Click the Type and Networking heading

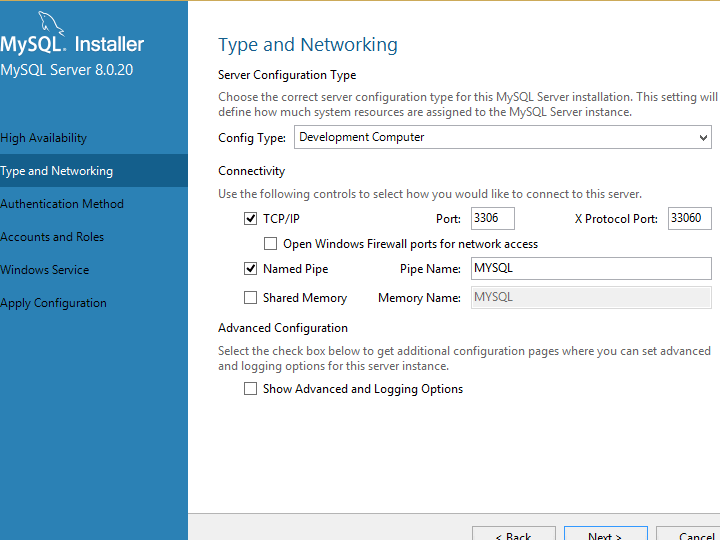(x=308, y=45)
